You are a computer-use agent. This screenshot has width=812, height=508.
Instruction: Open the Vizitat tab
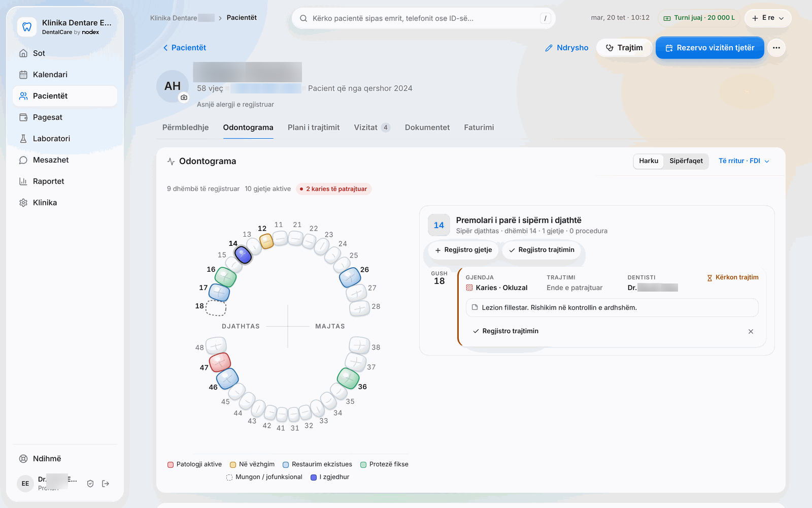(x=372, y=128)
